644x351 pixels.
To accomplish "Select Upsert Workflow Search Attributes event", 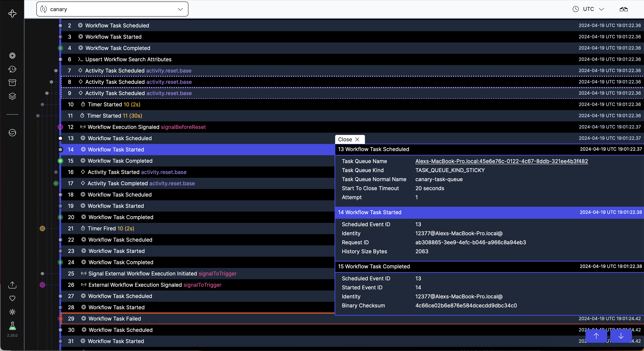I will [352, 59].
